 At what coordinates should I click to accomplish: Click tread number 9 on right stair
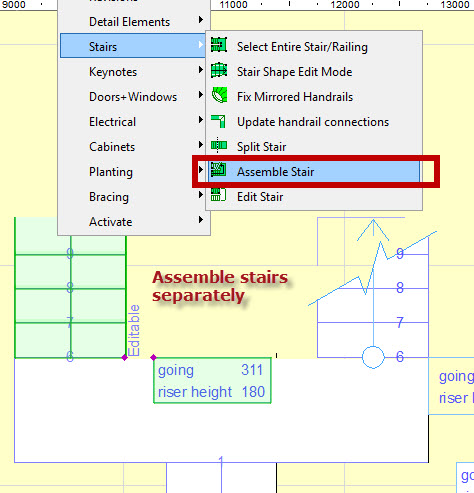coord(400,254)
